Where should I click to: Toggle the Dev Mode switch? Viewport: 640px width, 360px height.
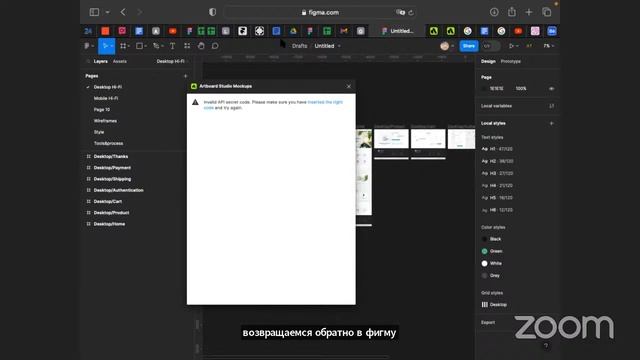(490, 46)
